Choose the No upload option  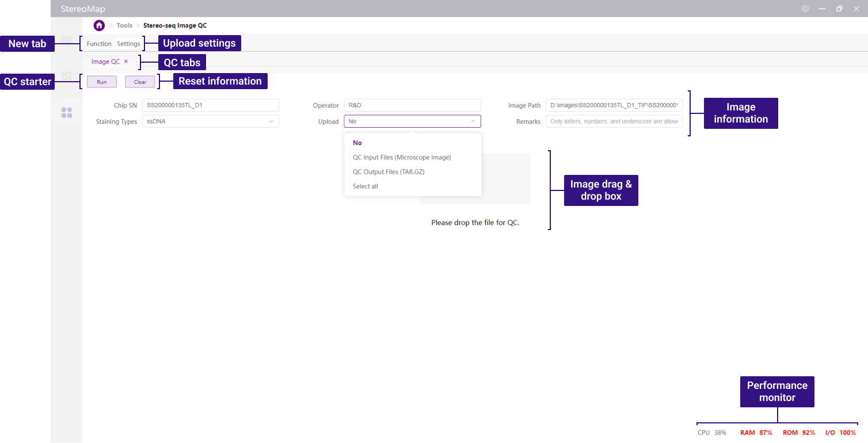coord(413,143)
